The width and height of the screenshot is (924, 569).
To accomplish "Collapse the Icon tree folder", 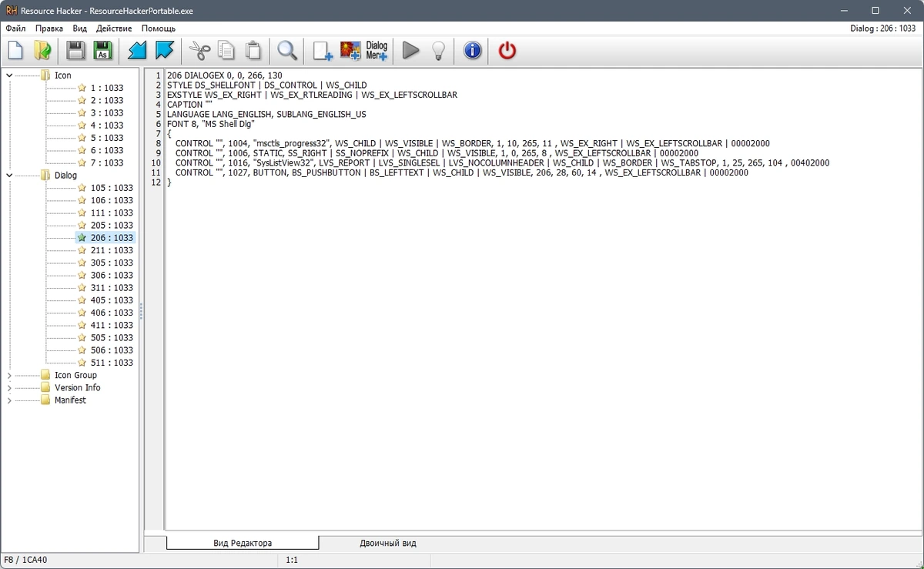I will pyautogui.click(x=9, y=75).
